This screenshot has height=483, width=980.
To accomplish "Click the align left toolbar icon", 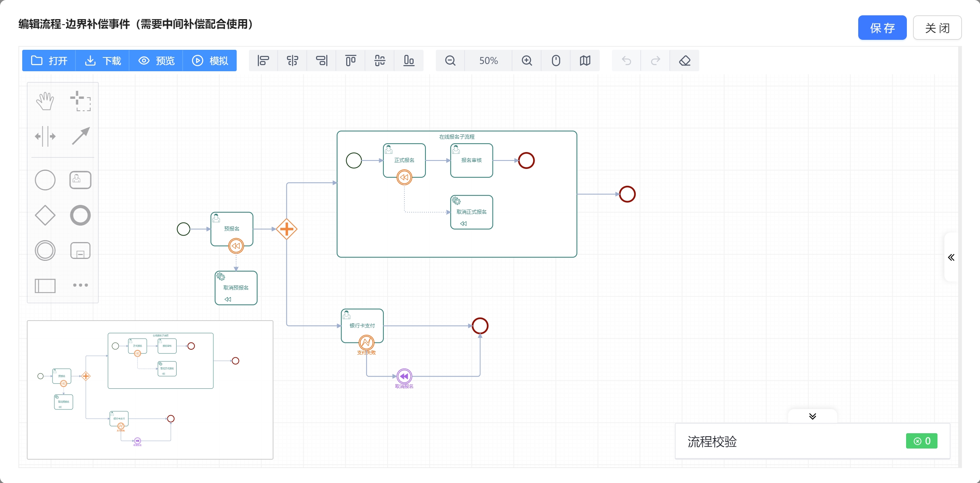I will coord(263,61).
